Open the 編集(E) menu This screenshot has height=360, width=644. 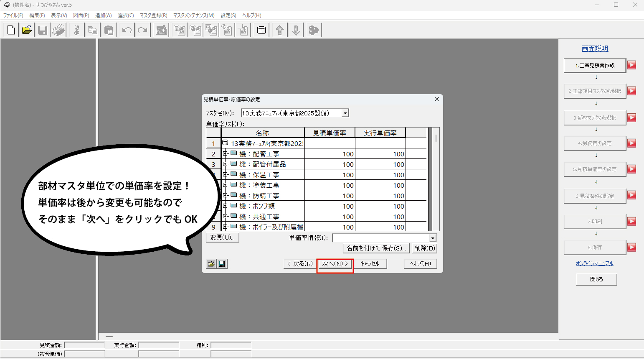coord(37,15)
